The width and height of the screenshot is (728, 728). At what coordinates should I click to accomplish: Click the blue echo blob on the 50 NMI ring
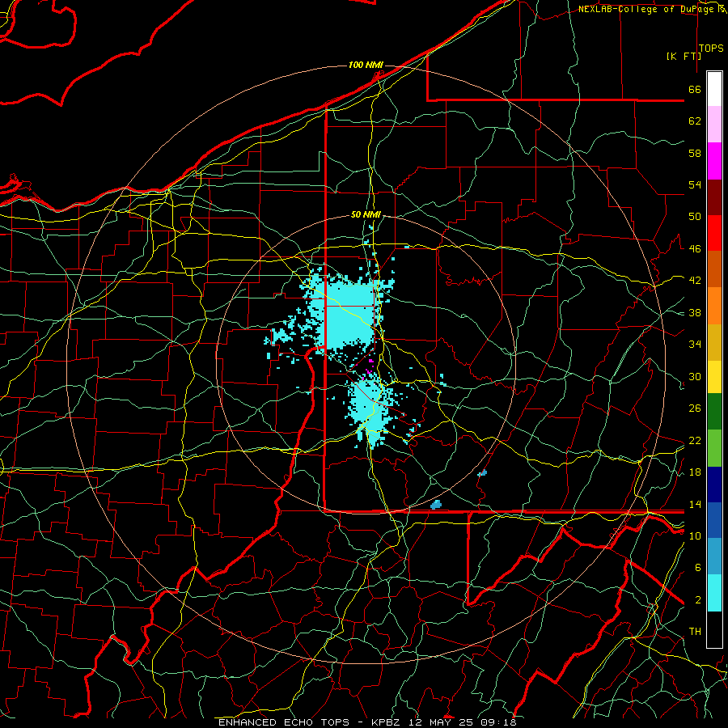click(436, 505)
